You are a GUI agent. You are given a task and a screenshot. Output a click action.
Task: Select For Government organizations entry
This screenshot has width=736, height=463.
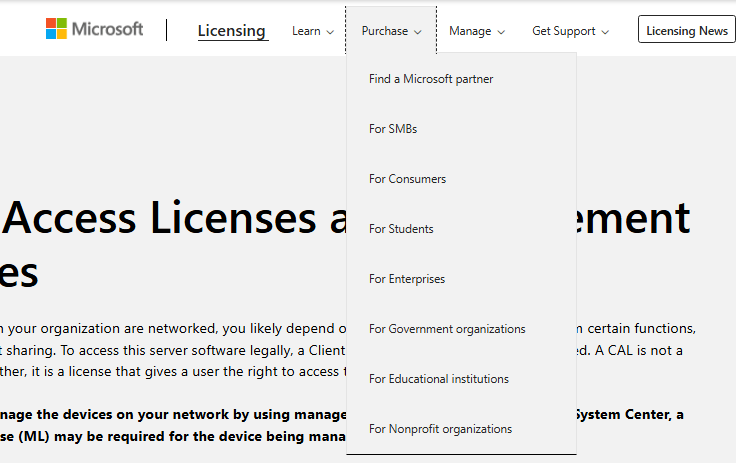click(x=447, y=329)
